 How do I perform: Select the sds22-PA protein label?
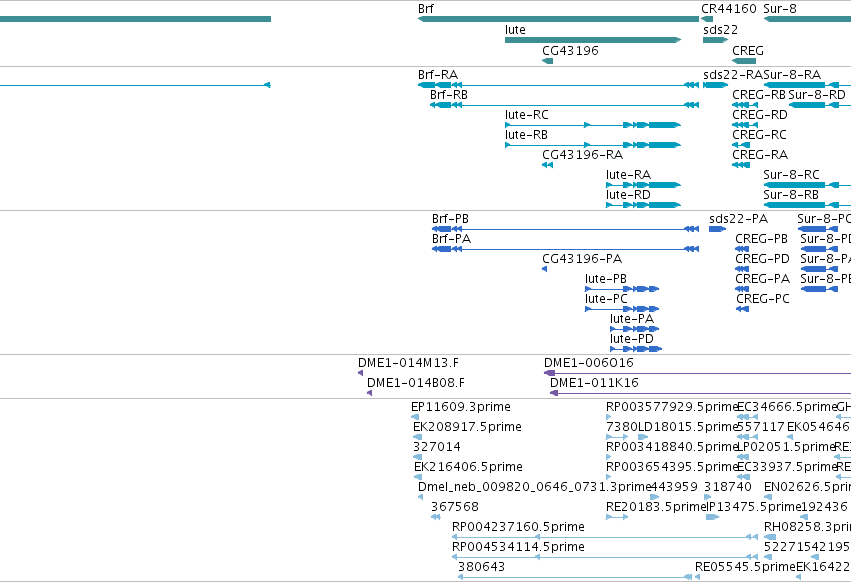(x=739, y=219)
